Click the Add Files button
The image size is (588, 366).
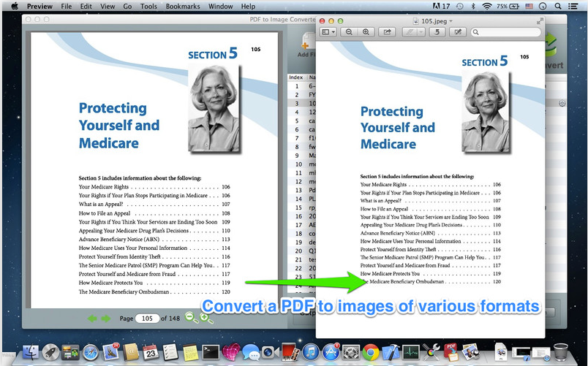tap(306, 46)
